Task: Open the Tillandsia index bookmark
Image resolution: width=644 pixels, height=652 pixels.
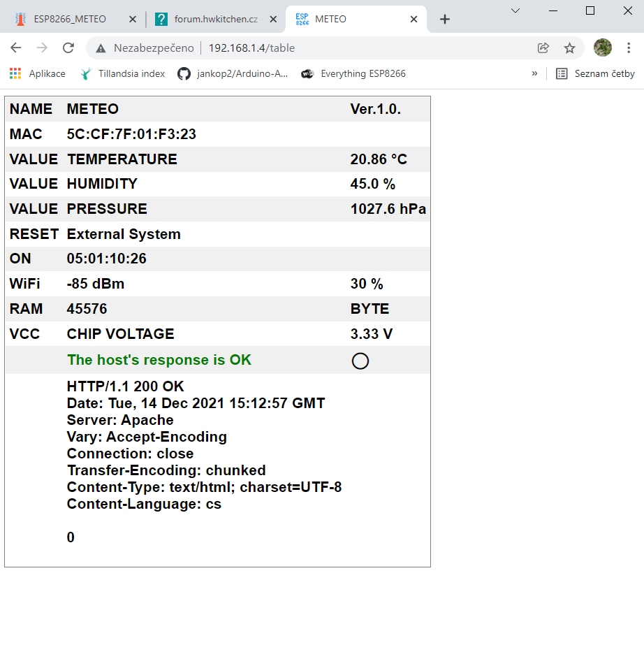Action: [123, 73]
